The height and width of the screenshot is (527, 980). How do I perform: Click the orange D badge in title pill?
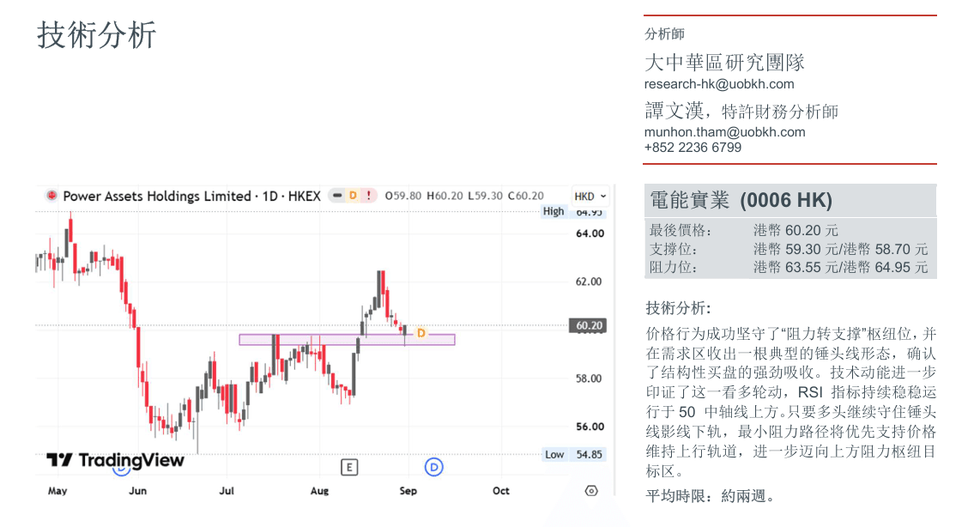(x=353, y=196)
